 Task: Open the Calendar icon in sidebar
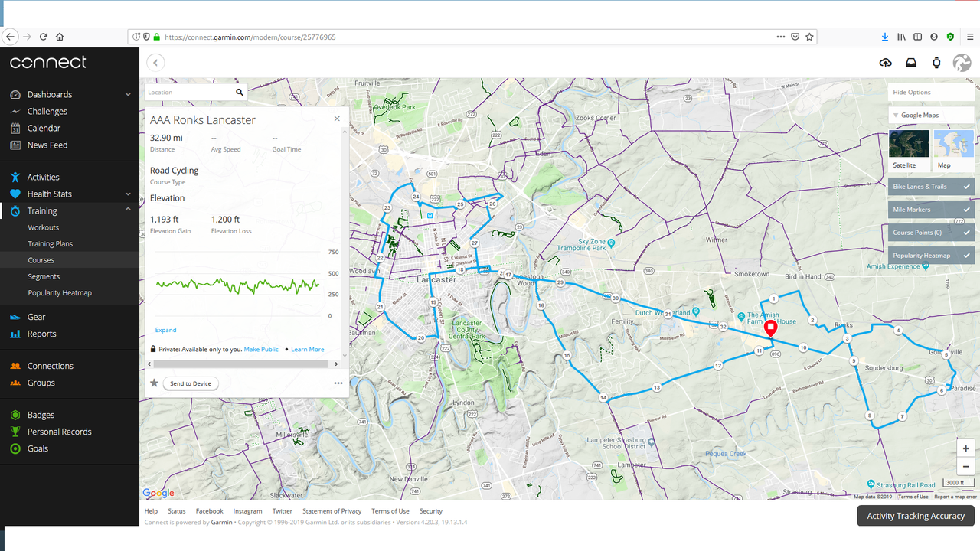coord(15,129)
